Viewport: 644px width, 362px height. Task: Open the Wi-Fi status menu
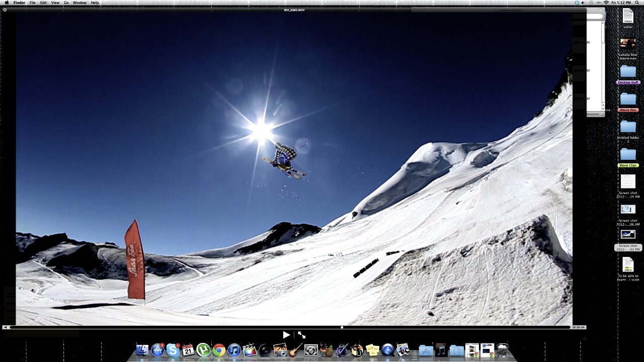[x=606, y=3]
